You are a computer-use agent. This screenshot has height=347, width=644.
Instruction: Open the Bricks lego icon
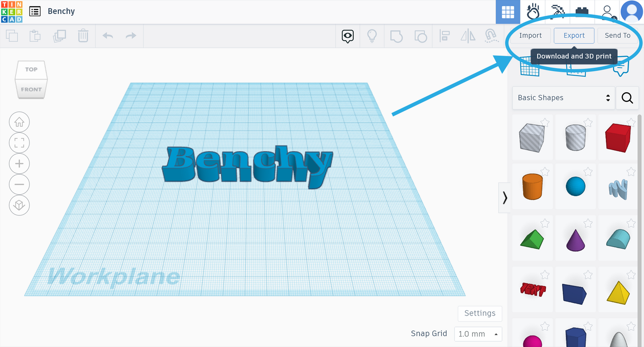pyautogui.click(x=582, y=12)
